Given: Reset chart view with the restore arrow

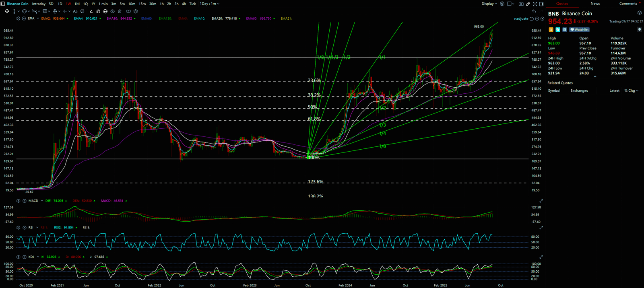Looking at the screenshot, I should tap(532, 19).
